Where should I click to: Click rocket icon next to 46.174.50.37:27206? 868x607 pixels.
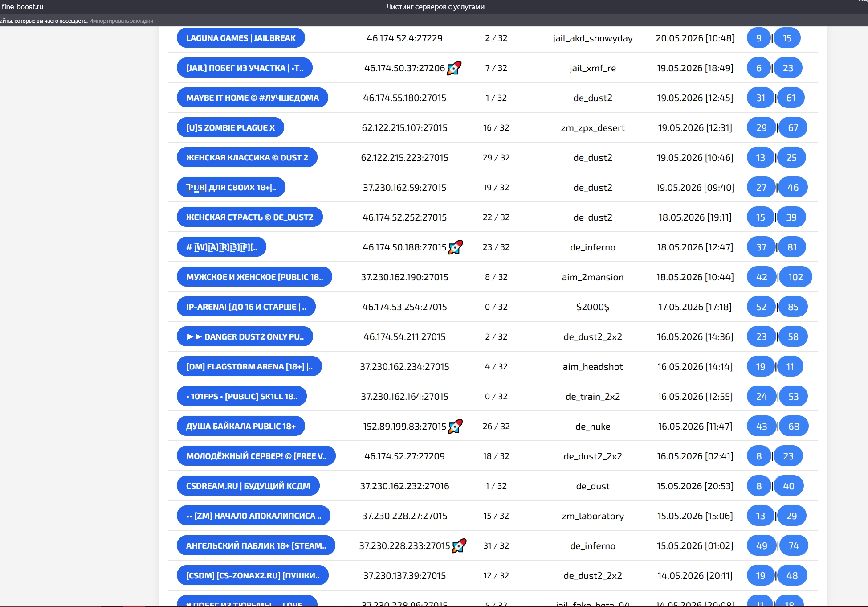pyautogui.click(x=454, y=68)
